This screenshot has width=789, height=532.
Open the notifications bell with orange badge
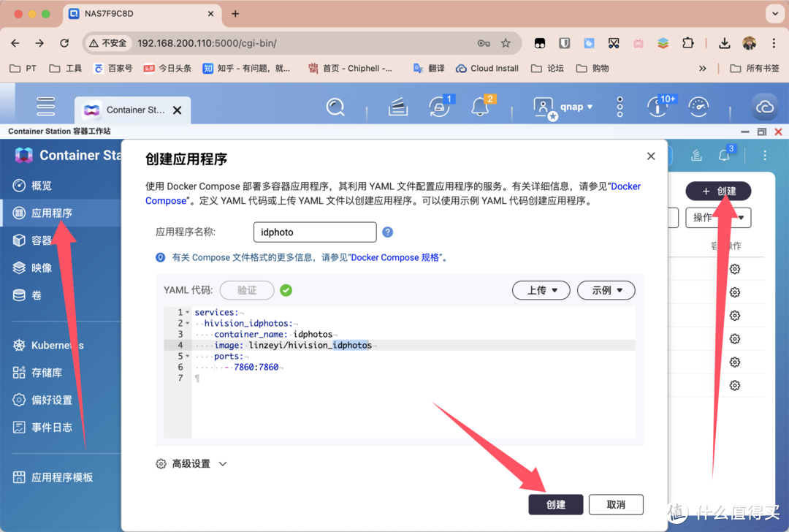pyautogui.click(x=479, y=107)
